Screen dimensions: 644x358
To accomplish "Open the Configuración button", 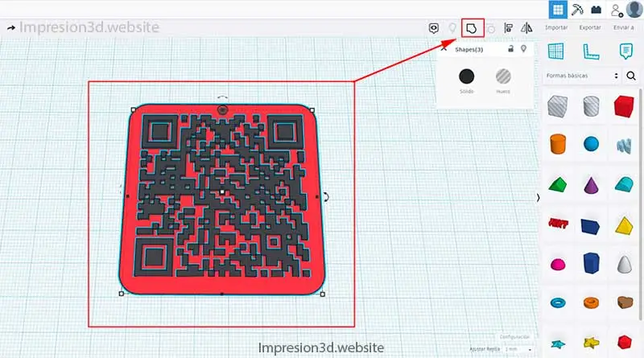I will point(514,336).
